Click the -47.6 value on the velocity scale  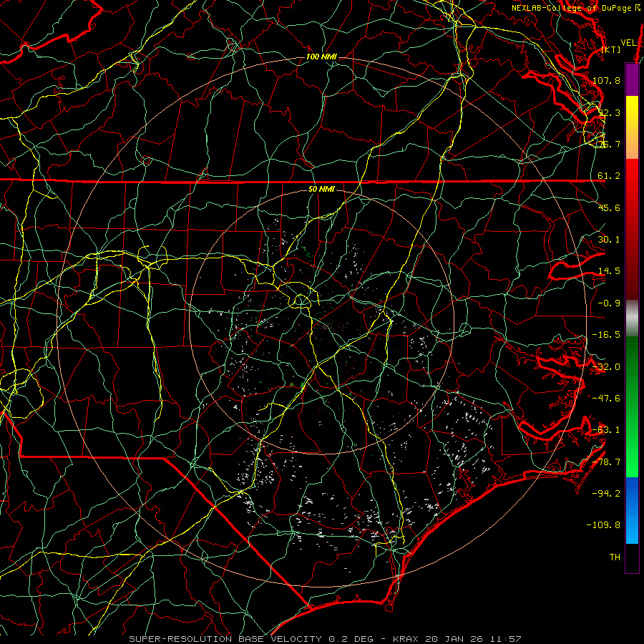pos(606,399)
